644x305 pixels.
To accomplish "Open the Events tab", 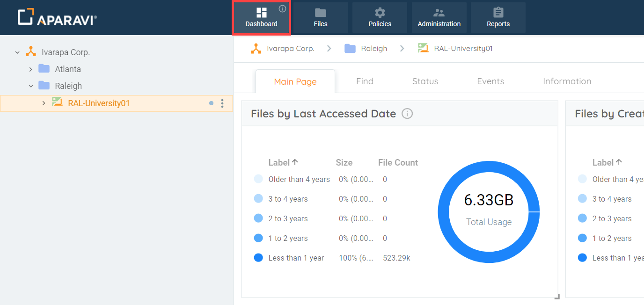I will tap(490, 81).
